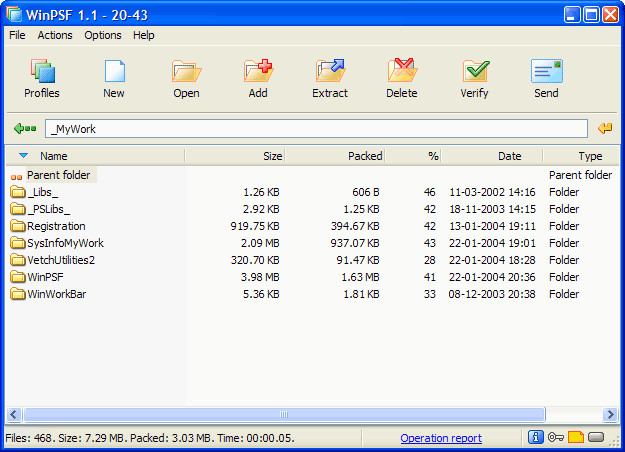The width and height of the screenshot is (625, 452).
Task: Click the status bar file summary text
Action: click(x=150, y=438)
